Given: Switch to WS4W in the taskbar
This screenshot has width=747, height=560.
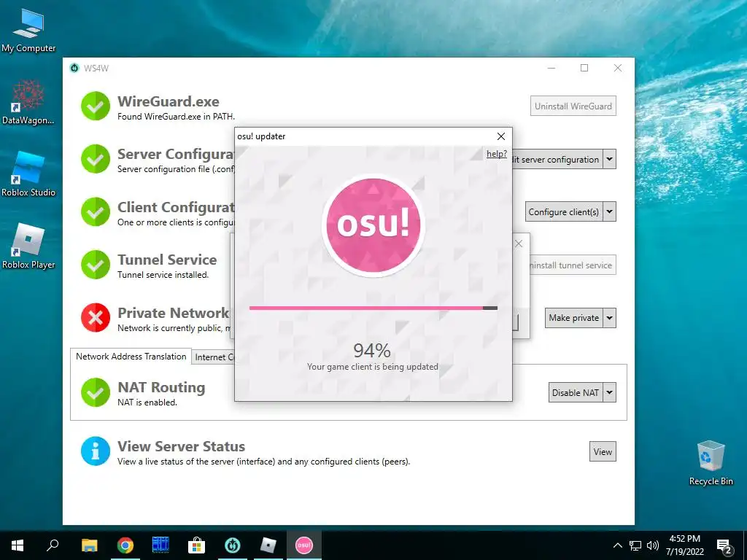Looking at the screenshot, I should [233, 545].
